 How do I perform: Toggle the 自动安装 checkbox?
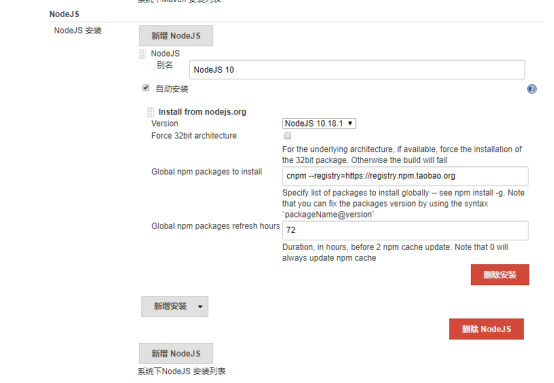tap(146, 88)
